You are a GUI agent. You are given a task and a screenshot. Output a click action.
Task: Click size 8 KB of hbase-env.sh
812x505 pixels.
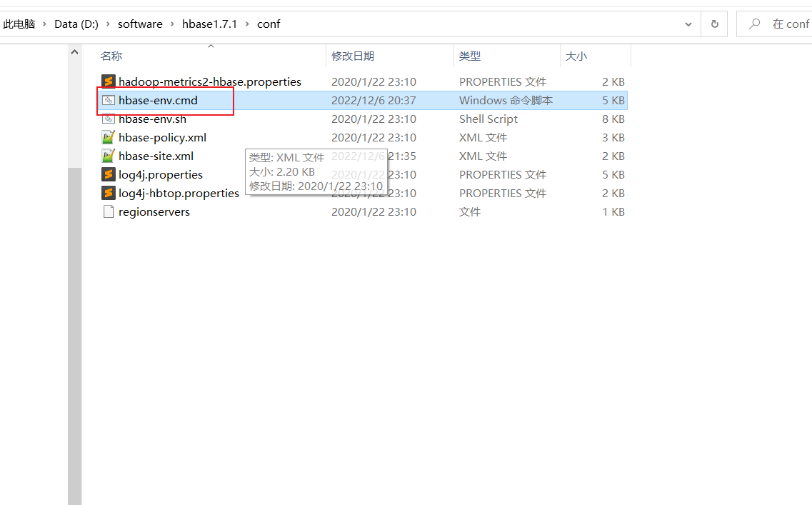tap(613, 119)
